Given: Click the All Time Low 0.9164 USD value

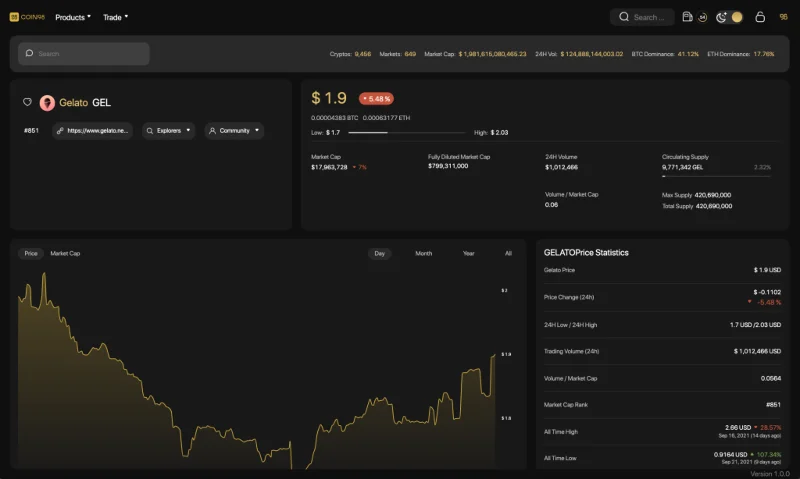Looking at the screenshot, I should click(x=730, y=455).
